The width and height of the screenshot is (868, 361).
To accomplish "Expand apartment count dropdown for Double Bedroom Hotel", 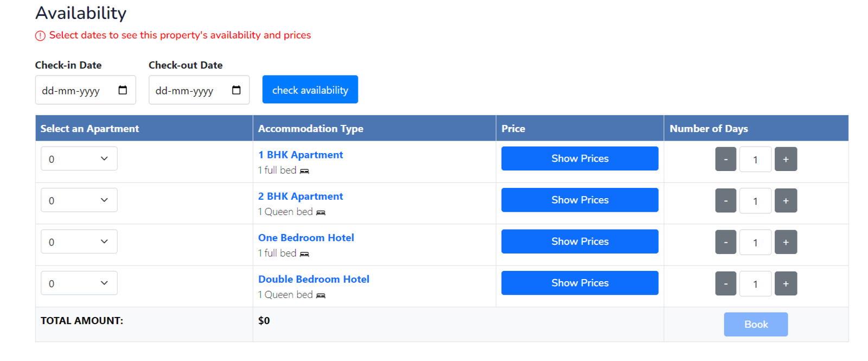I will [79, 283].
